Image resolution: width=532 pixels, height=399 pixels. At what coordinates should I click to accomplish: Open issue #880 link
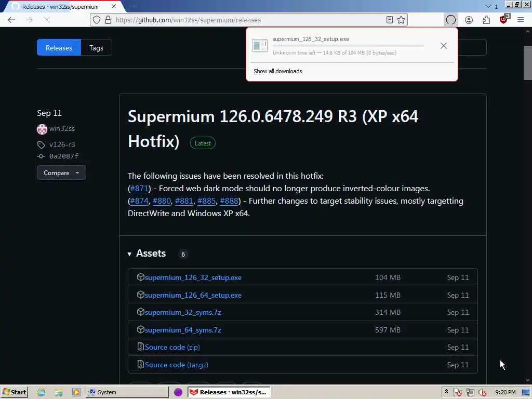pos(162,201)
